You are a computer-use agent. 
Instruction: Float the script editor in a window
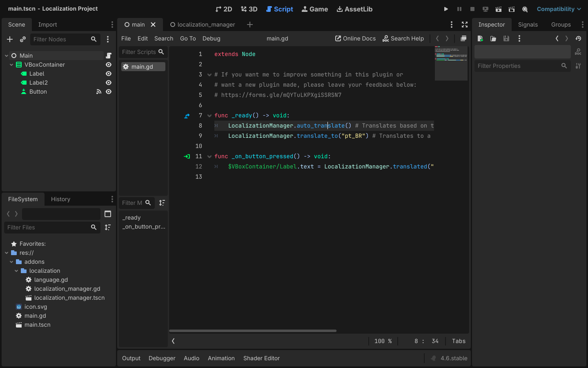coord(463,38)
